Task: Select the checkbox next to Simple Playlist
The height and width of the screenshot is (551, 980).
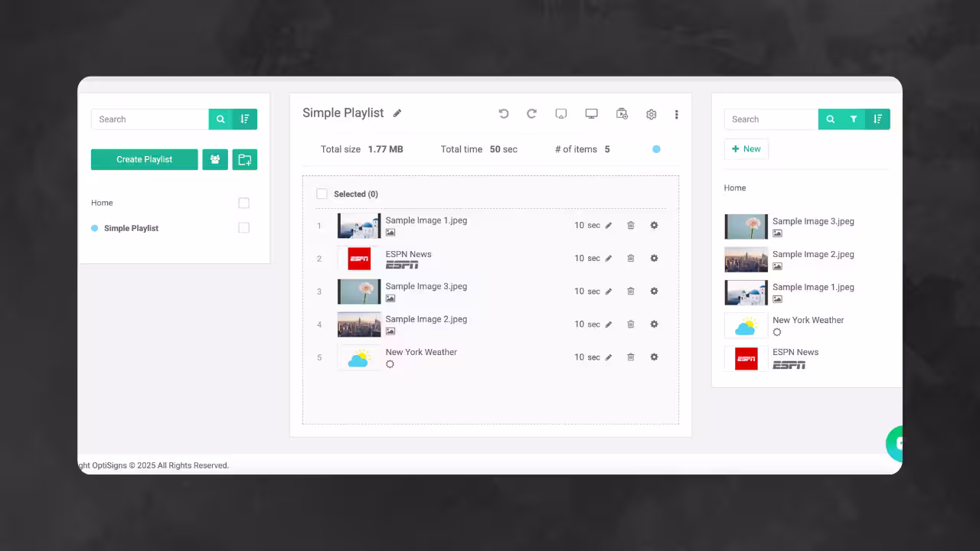Action: tap(243, 227)
